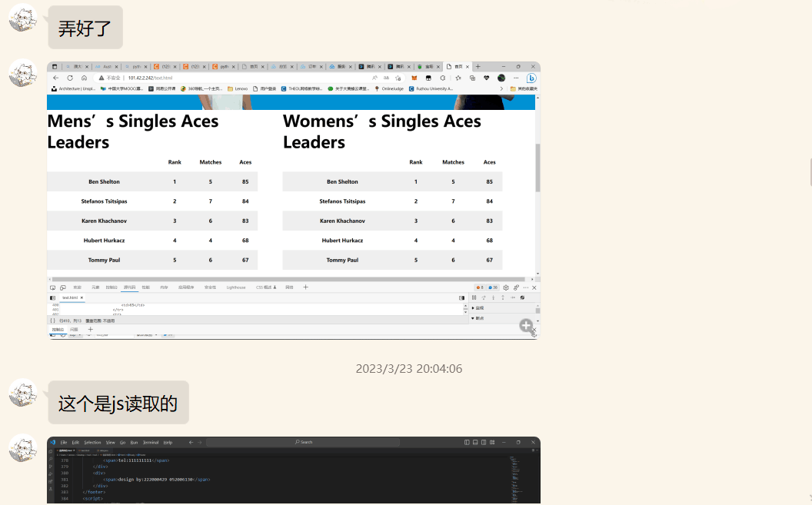This screenshot has height=505, width=812.
Task: Click the browser profile avatar icon
Action: [501, 78]
